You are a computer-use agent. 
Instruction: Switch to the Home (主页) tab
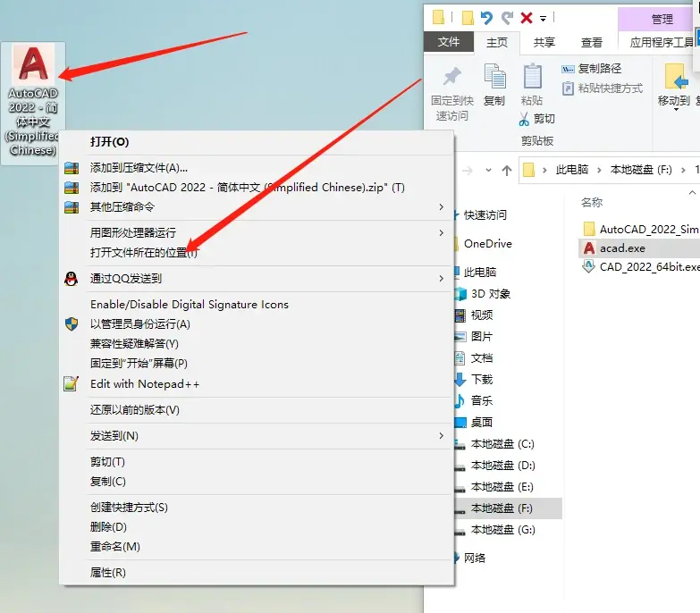(x=497, y=42)
